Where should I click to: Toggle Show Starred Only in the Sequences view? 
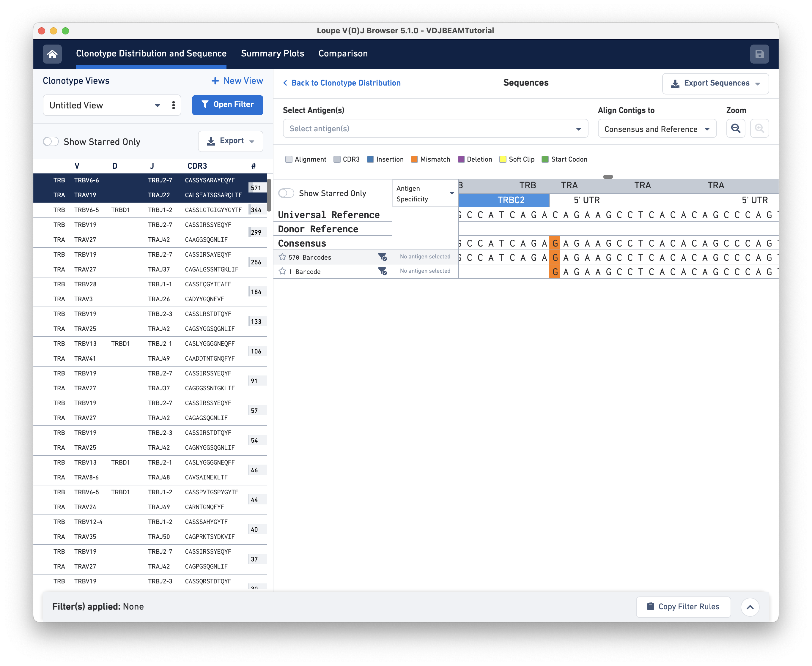tap(286, 193)
